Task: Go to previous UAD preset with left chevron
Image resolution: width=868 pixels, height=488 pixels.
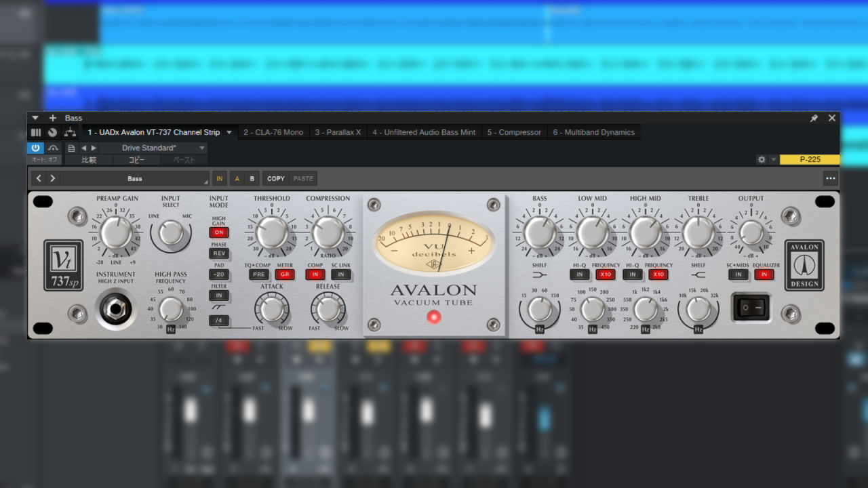Action: coord(39,178)
